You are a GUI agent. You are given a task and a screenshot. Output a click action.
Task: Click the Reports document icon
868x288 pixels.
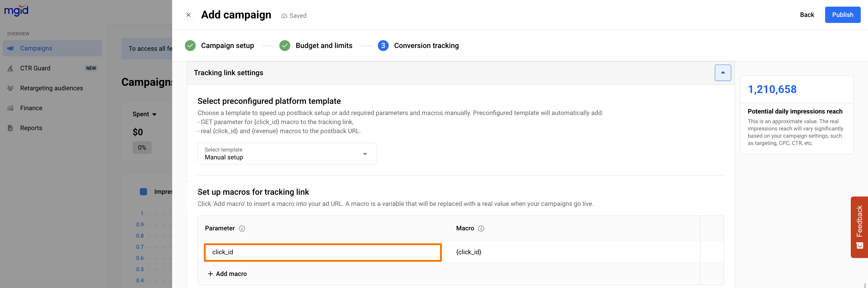[11, 128]
